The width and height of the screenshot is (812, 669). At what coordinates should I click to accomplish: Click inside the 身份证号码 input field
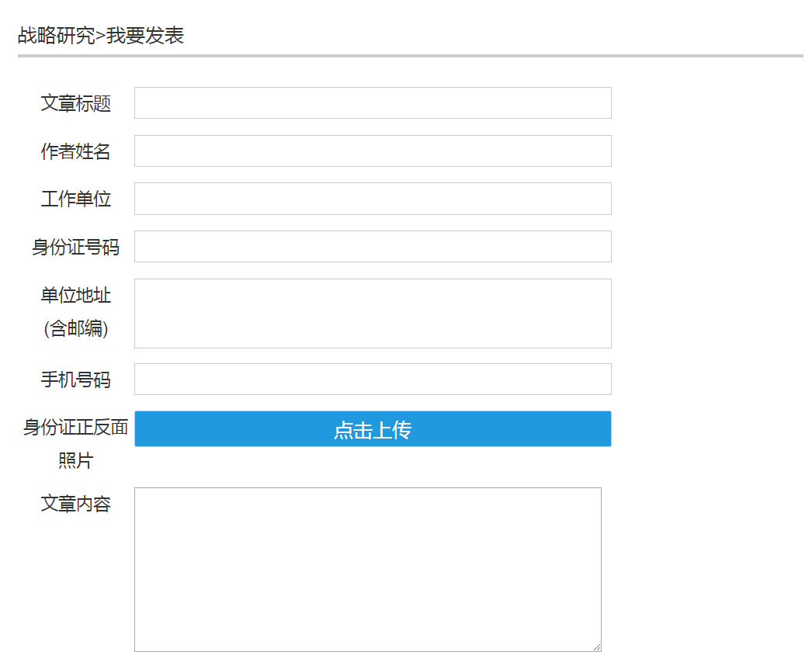click(x=373, y=246)
